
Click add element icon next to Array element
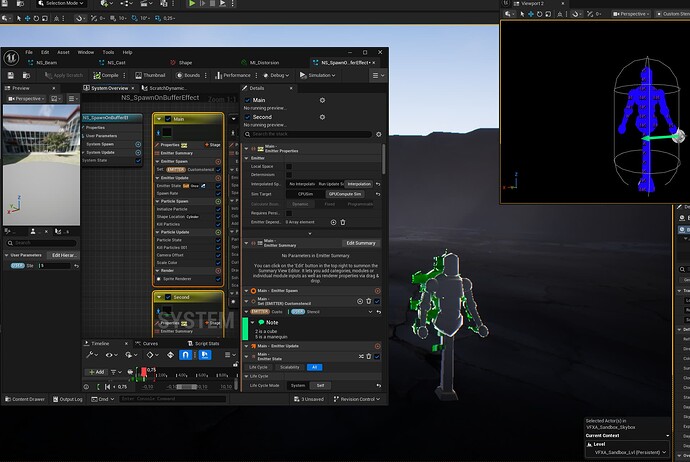coord(333,222)
